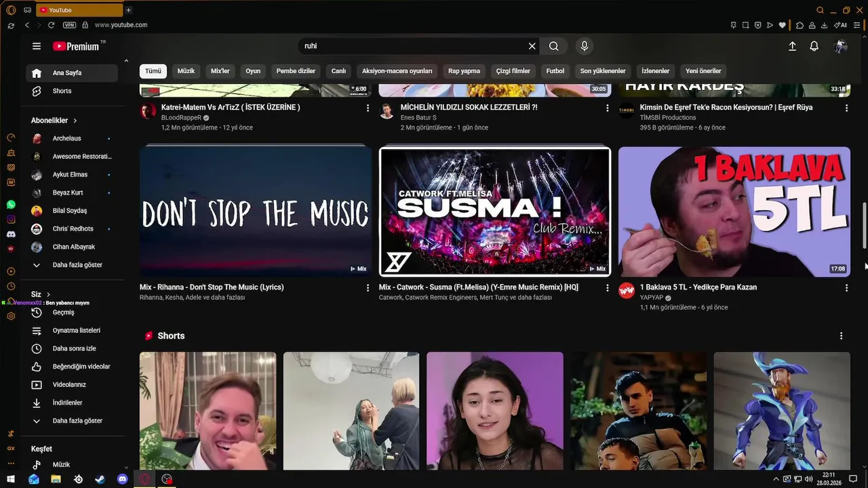The width and height of the screenshot is (868, 488).
Task: Open Instagram in the Opera sidebar
Action: point(11,219)
